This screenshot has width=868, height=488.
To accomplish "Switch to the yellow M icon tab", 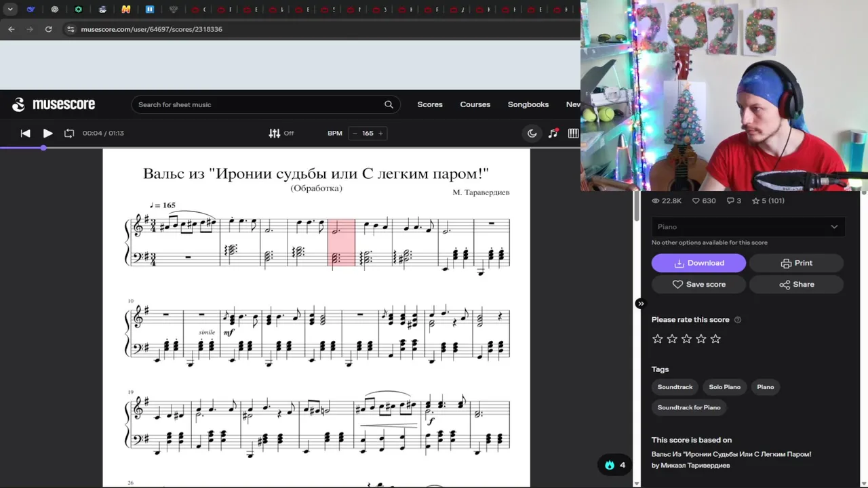I will (x=125, y=9).
